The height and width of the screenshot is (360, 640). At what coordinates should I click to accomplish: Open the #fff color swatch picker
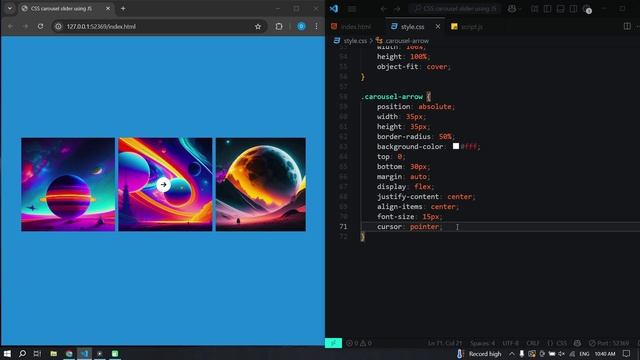tap(456, 146)
